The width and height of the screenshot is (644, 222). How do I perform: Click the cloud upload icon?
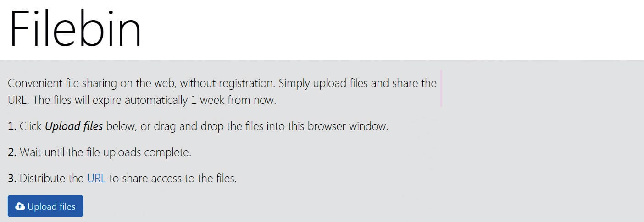(20, 206)
